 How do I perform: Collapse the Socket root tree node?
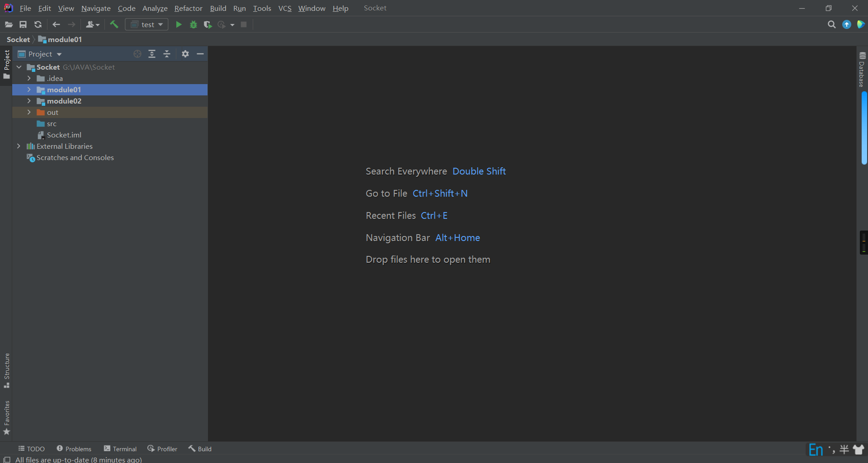point(19,67)
